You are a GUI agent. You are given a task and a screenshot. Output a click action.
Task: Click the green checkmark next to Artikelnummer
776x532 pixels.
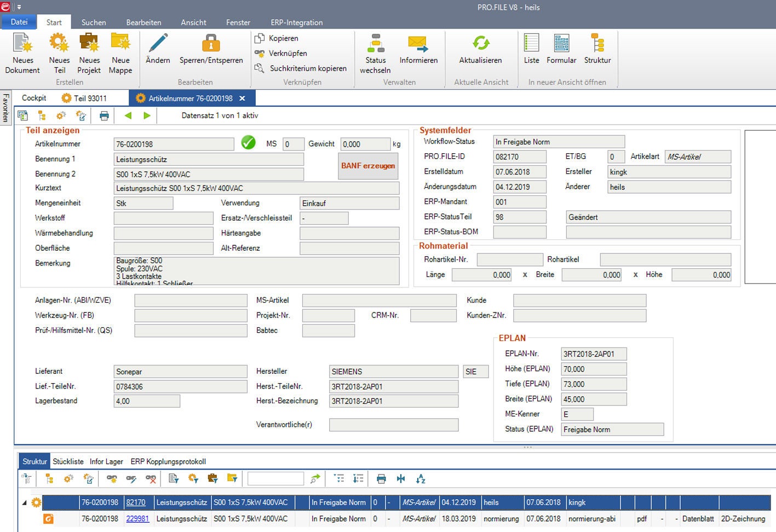click(x=249, y=142)
